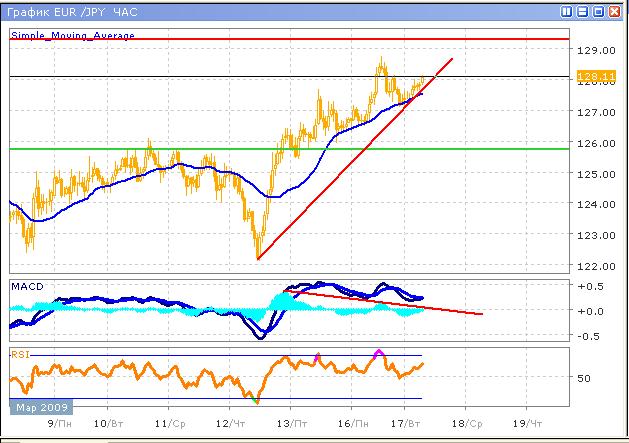Click the 122.00 price axis label
The image size is (629, 443).
coord(599,266)
